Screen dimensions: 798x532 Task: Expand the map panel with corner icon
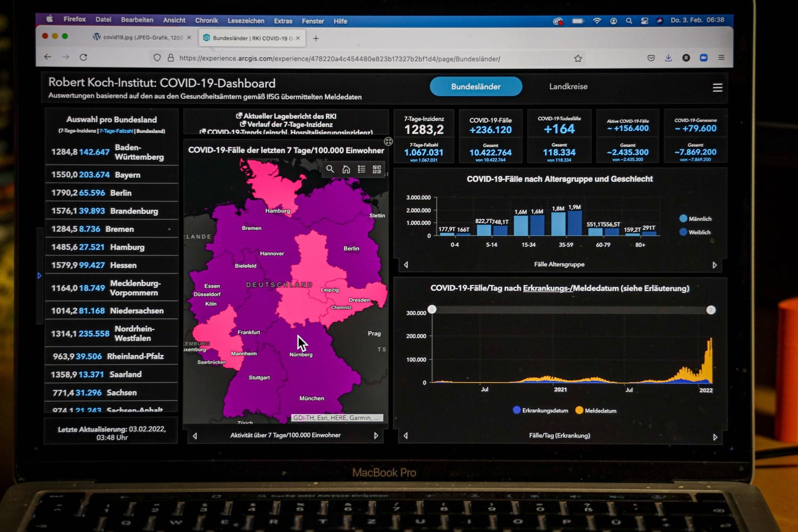[x=388, y=141]
